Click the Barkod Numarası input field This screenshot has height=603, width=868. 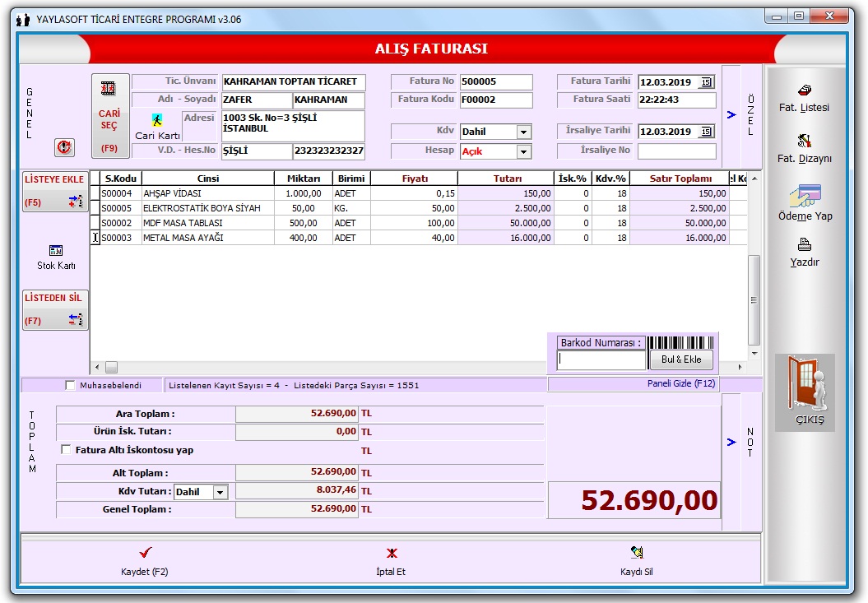pyautogui.click(x=601, y=360)
